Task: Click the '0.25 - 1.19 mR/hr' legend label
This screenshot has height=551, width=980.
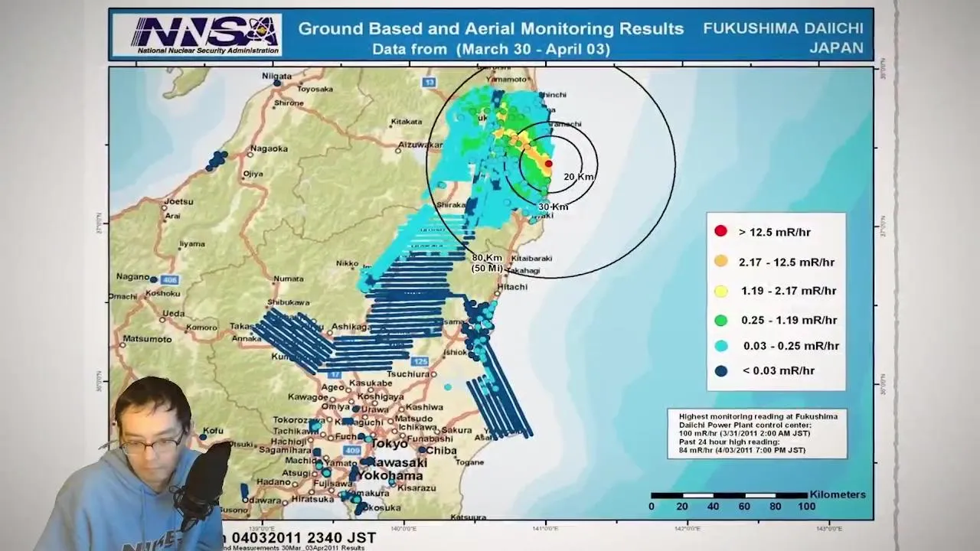Action: pyautogui.click(x=789, y=320)
